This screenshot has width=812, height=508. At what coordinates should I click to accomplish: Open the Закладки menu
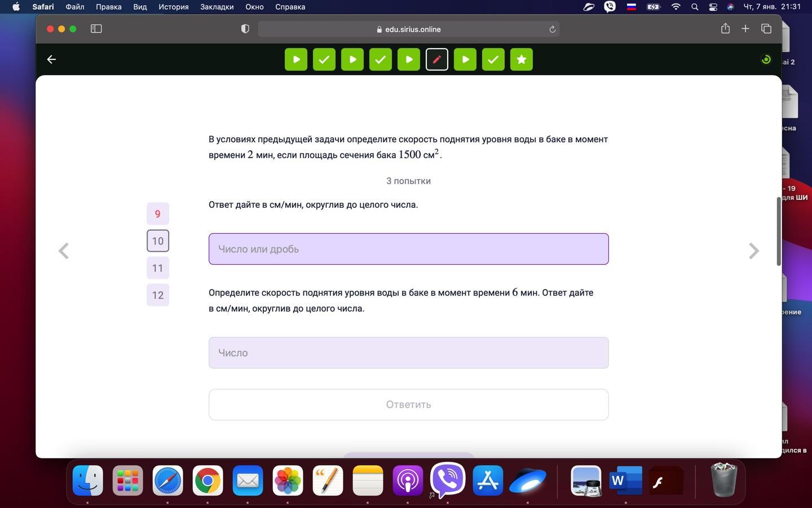(x=217, y=7)
